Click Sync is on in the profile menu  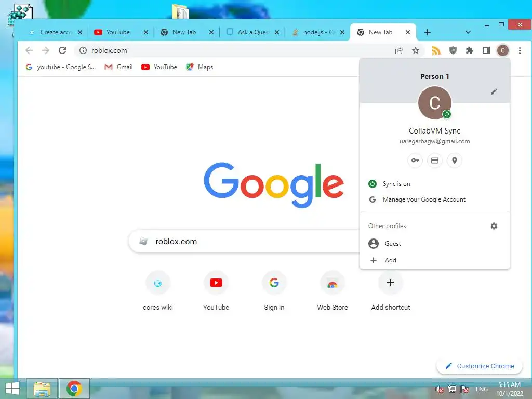click(435, 184)
